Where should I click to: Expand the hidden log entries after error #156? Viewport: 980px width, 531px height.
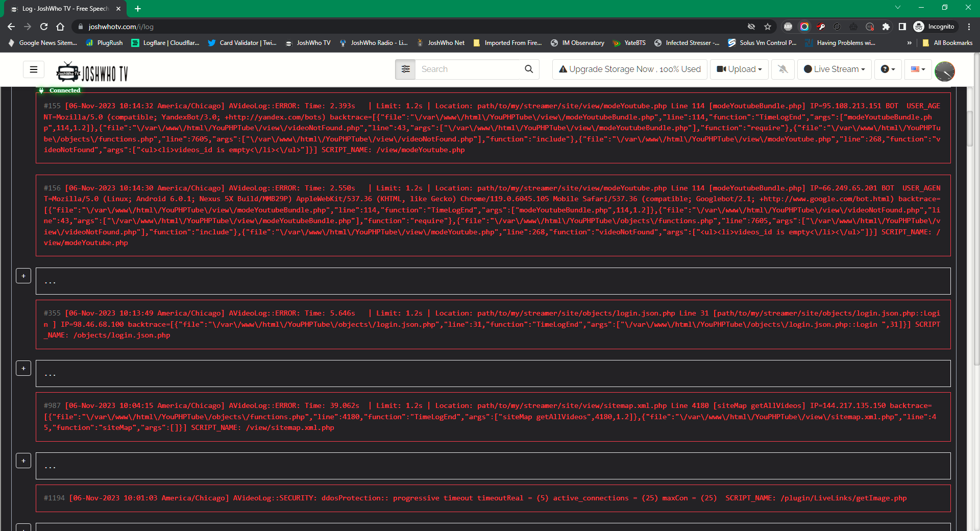point(23,276)
